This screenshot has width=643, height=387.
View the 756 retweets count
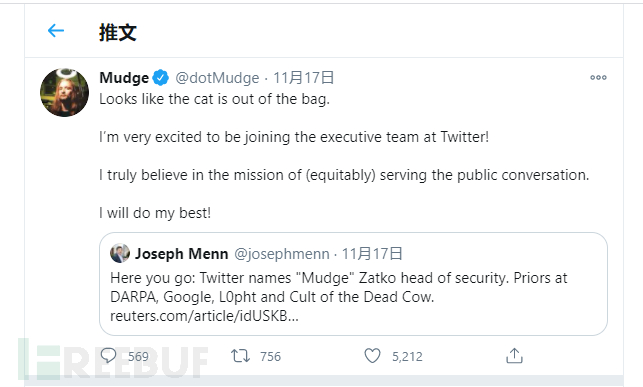271,356
